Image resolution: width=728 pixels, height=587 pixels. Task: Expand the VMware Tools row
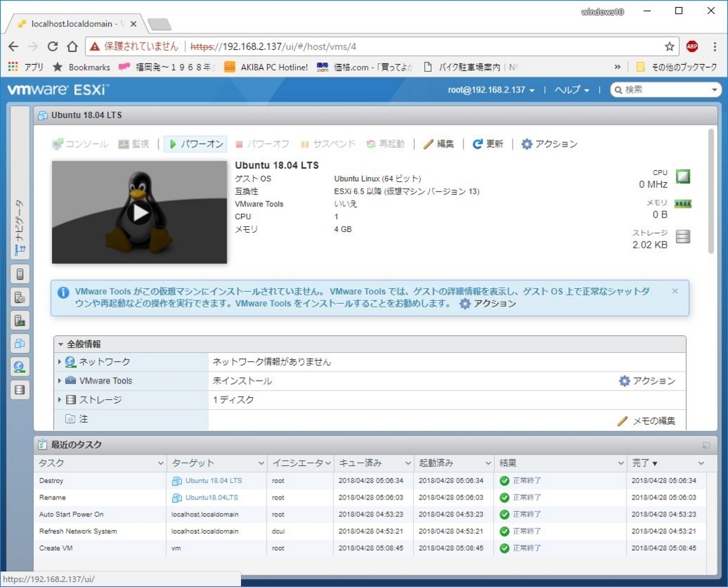click(x=60, y=381)
